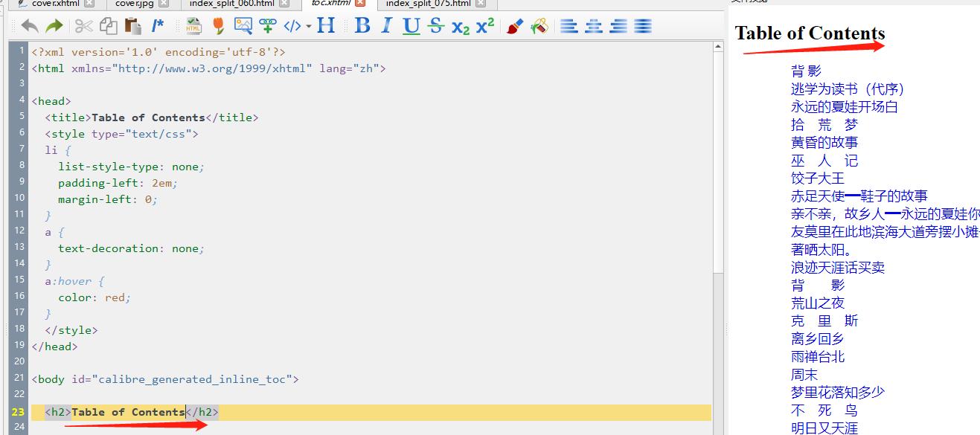Toggle comment with the /* icon
Image resolution: width=980 pixels, height=435 pixels.
pyautogui.click(x=158, y=26)
